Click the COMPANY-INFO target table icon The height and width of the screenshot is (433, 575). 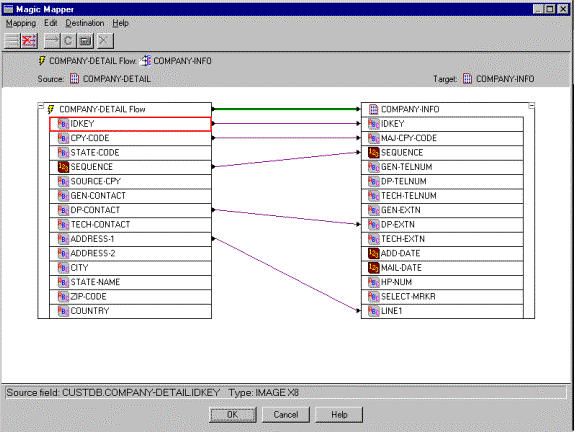click(468, 78)
